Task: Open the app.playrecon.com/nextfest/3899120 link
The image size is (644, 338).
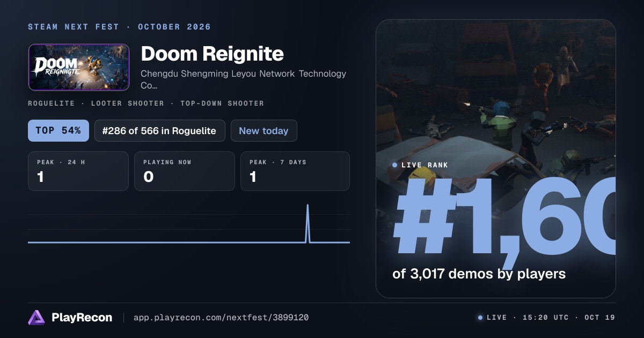Action: 221,318
